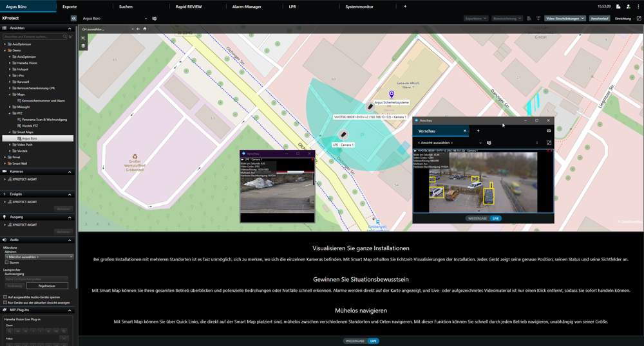644x346 pixels.
Task: Open the Rapid REVIEW tab
Action: click(x=188, y=6)
